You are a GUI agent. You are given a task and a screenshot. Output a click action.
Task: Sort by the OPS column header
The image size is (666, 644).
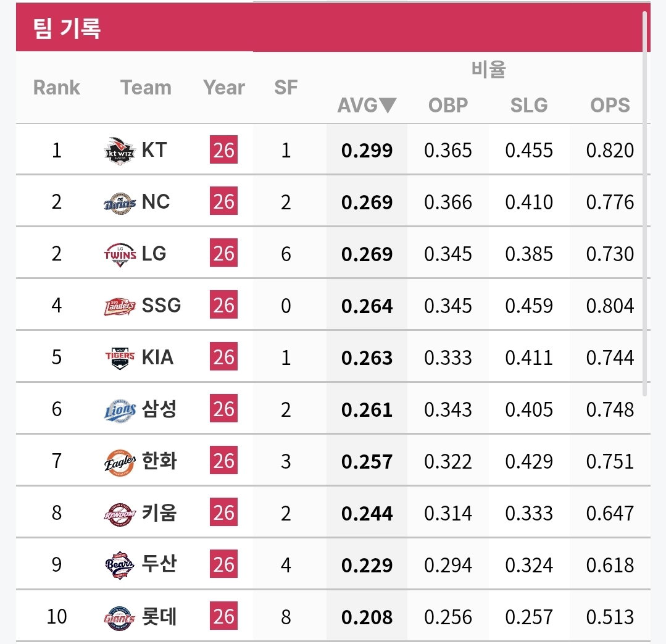(610, 106)
